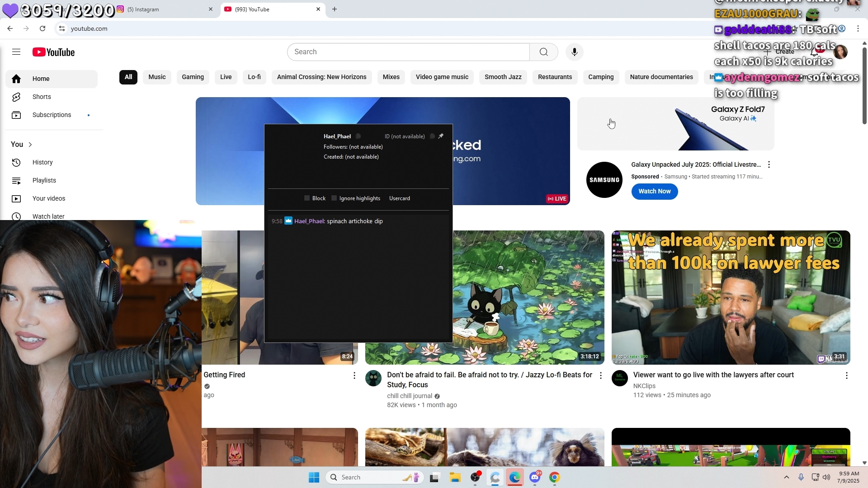Viewport: 868px width, 488px height.
Task: Click the Usercard button
Action: point(400,198)
